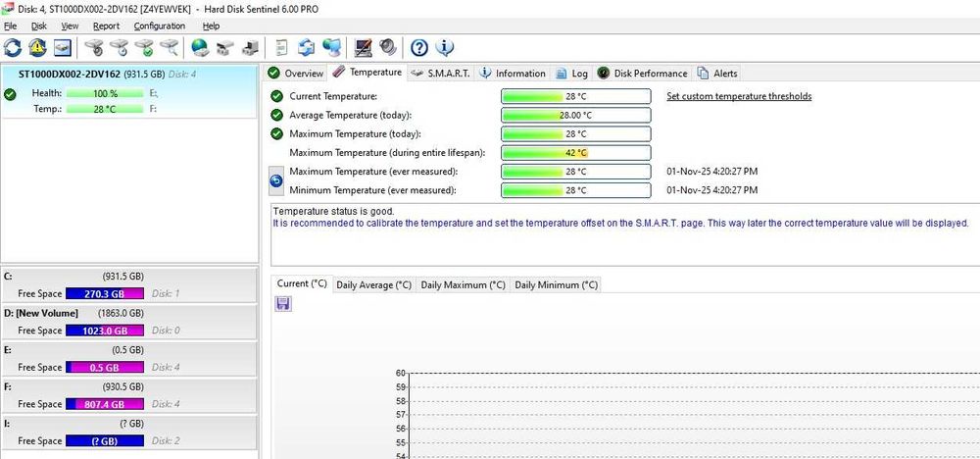The width and height of the screenshot is (980, 459).
Task: Click the disk with clock test icon
Action: coord(120,47)
